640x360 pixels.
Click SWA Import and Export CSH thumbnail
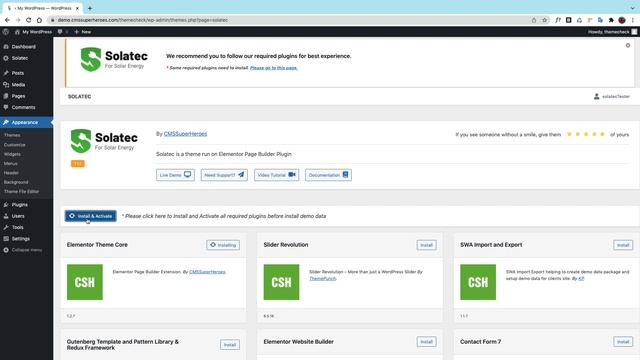click(x=478, y=282)
